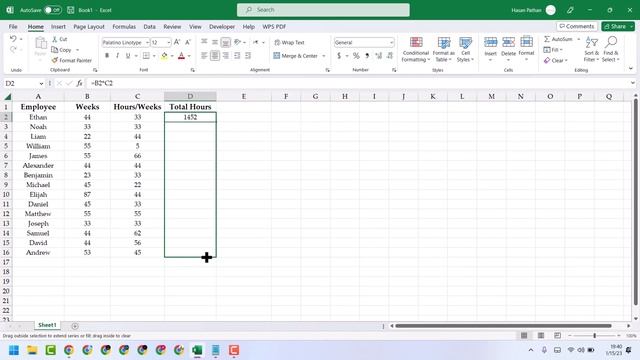Expand the Name Box dropdown
Screen dimensions: 640x360
pos(41,83)
